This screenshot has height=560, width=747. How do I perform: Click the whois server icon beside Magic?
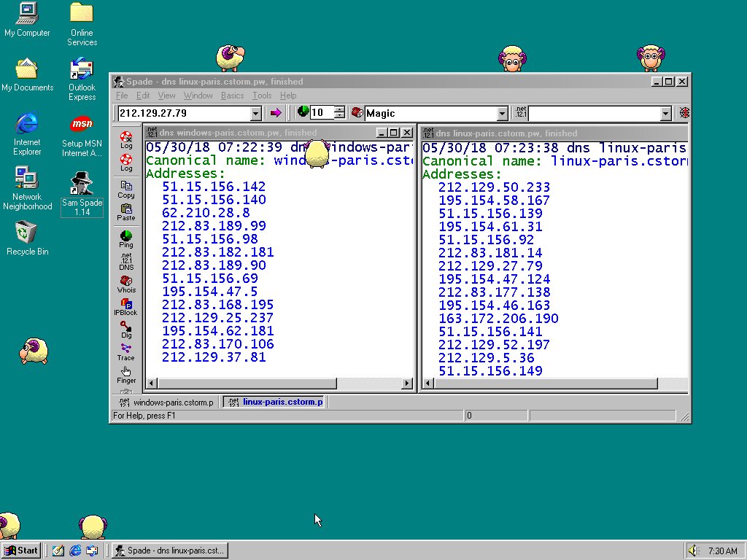tap(357, 112)
